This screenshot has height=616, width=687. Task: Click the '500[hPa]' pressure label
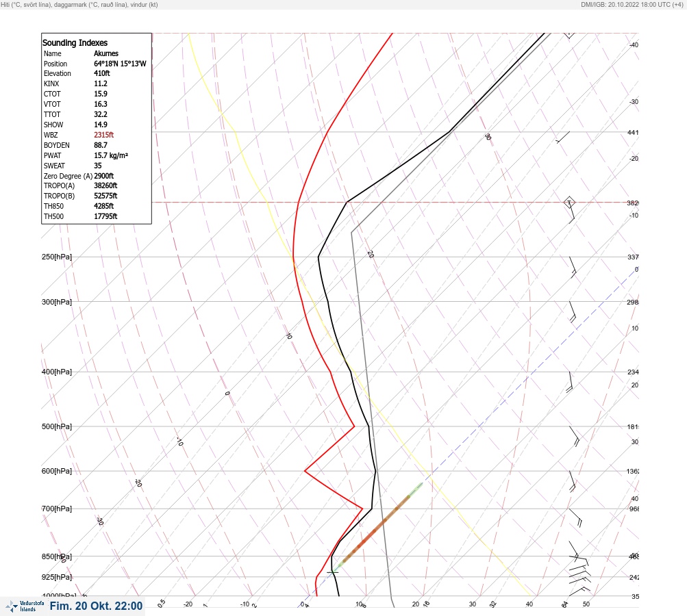point(57,426)
